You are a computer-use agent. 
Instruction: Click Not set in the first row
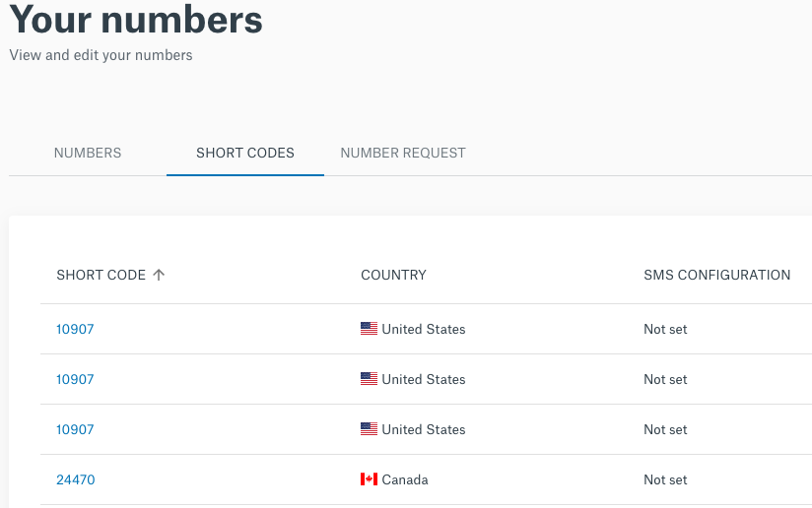pos(665,329)
